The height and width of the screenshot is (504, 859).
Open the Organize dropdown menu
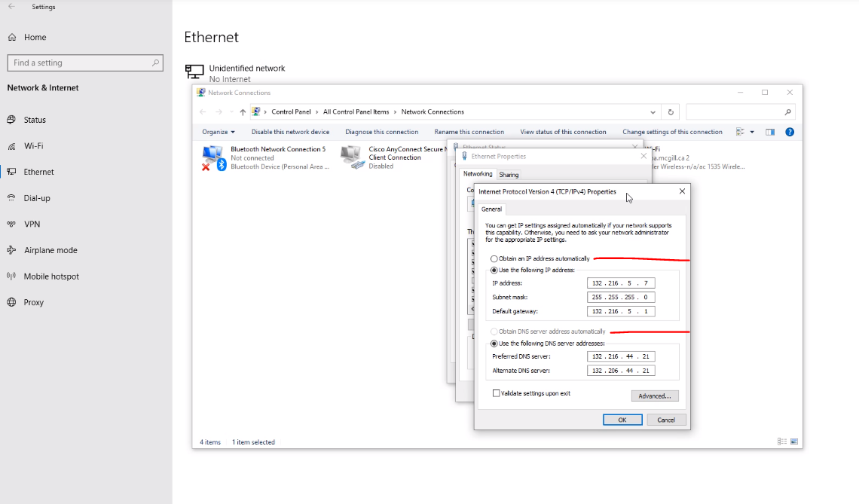[218, 131]
